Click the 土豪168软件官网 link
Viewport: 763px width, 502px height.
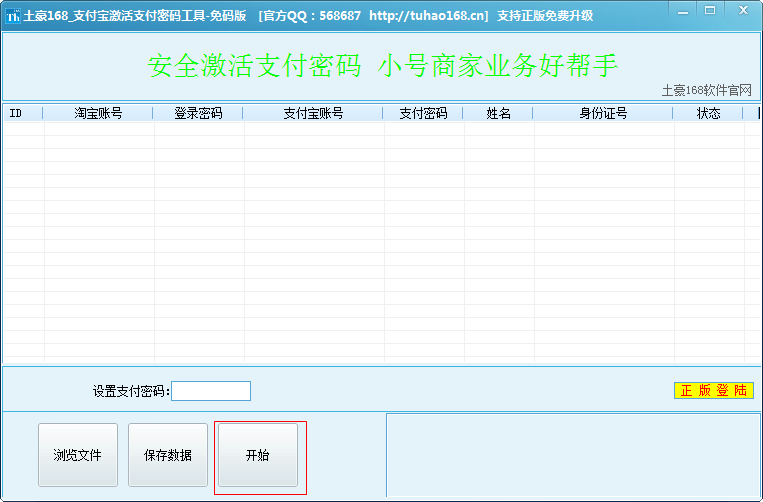click(707, 90)
